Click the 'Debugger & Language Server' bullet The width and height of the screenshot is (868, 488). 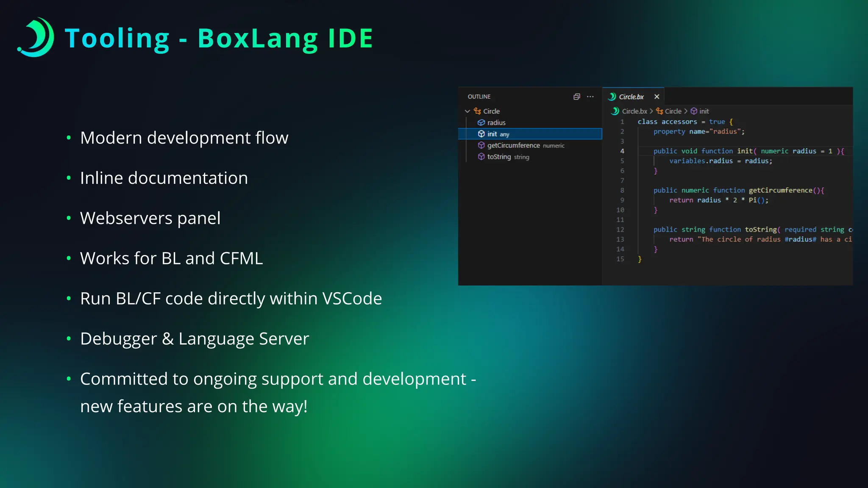[x=195, y=339]
